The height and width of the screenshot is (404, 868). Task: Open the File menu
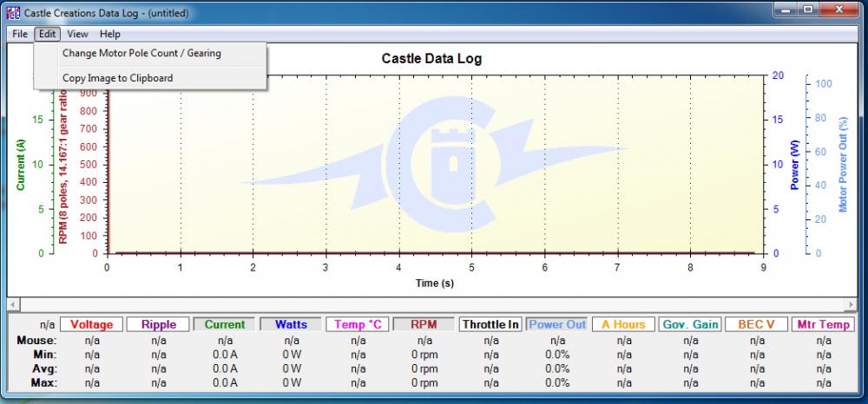(x=19, y=35)
